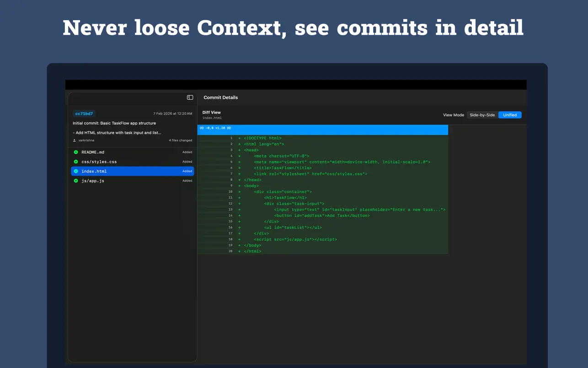Click commit description Add HTML structure line
Image resolution: width=588 pixels, height=368 pixels.
click(117, 133)
